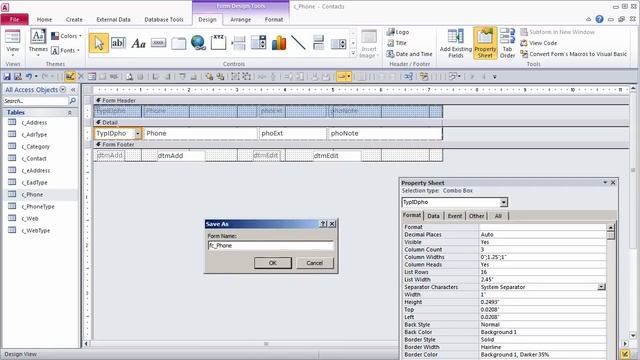Image resolution: width=640 pixels, height=360 pixels.
Task: Click the navigation pane Search box
Action: [36, 101]
